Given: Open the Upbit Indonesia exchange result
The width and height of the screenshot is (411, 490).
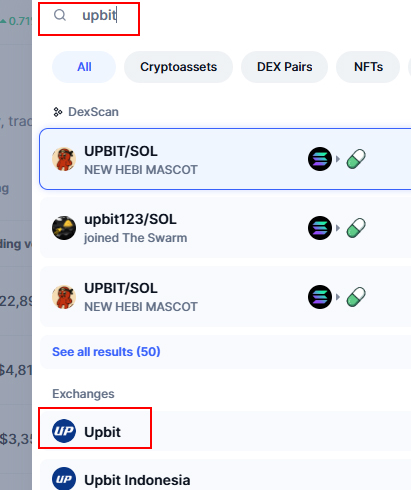Looking at the screenshot, I should click(x=225, y=475).
